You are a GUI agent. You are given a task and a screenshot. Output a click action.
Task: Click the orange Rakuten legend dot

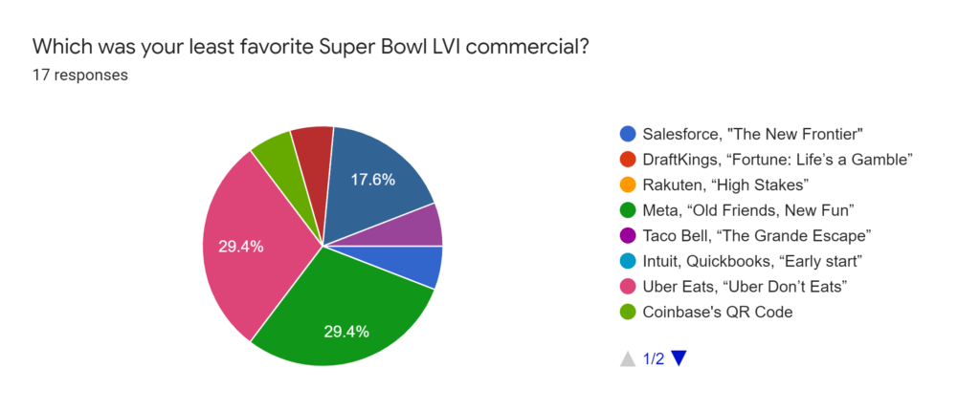click(x=628, y=184)
